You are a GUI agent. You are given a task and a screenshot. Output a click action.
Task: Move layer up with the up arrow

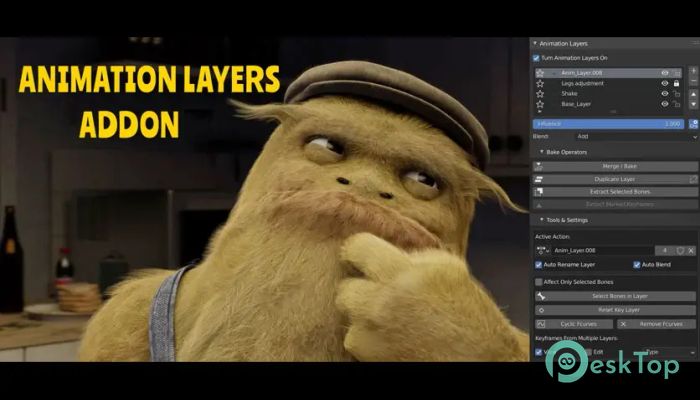tap(693, 94)
